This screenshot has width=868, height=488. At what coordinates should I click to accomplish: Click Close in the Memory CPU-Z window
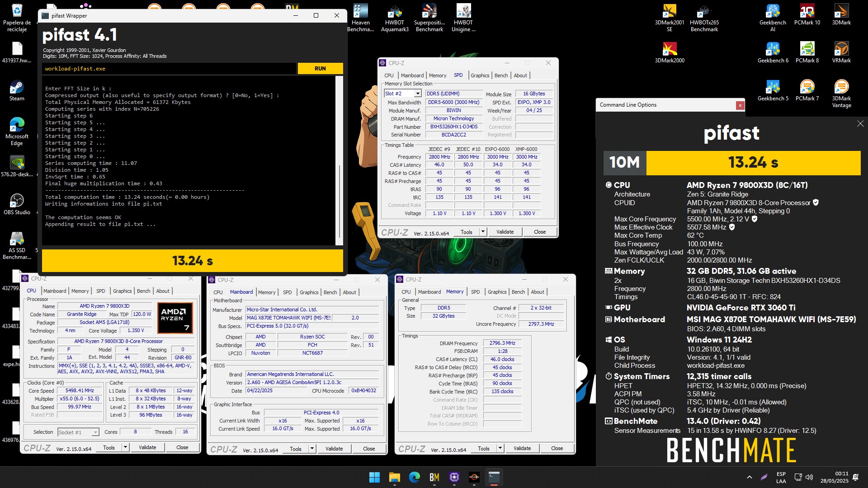(557, 448)
